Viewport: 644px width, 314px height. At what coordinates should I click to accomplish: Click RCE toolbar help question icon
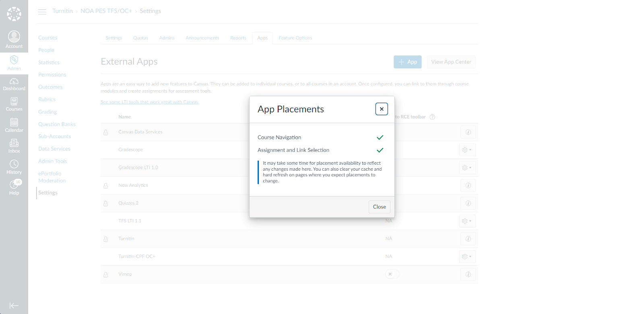[x=432, y=117]
